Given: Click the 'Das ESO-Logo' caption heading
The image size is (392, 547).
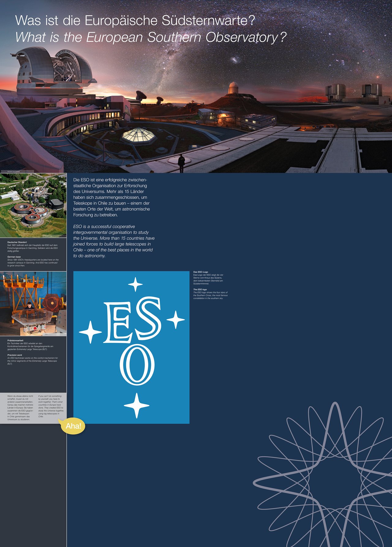Looking at the screenshot, I should coord(201,272).
